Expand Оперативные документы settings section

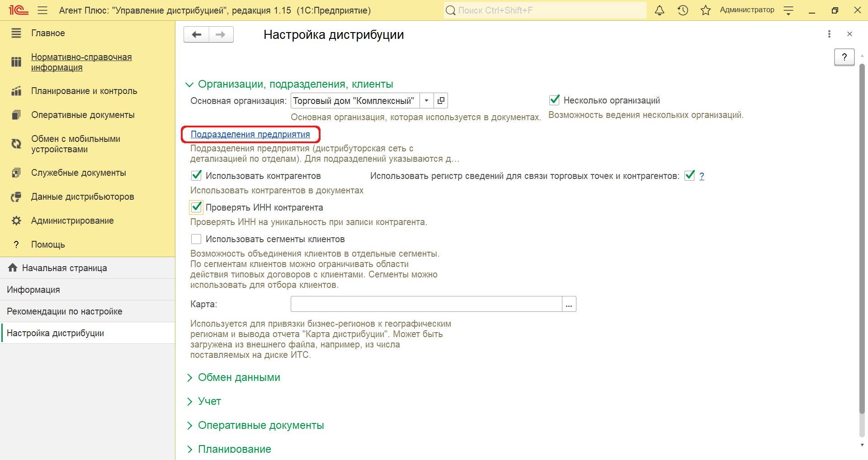tap(189, 426)
